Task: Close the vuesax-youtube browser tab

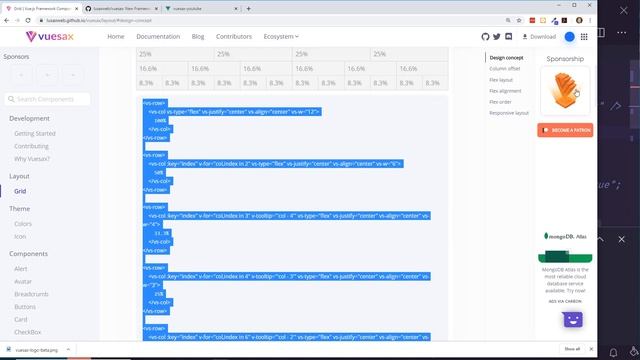Action: [236, 9]
